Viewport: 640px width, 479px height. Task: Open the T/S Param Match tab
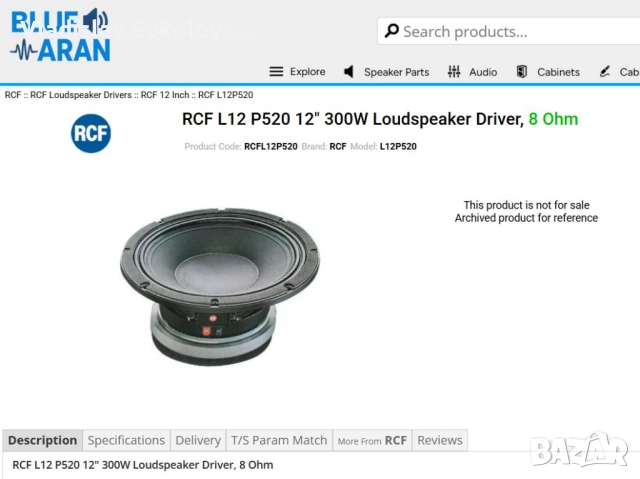(x=279, y=440)
